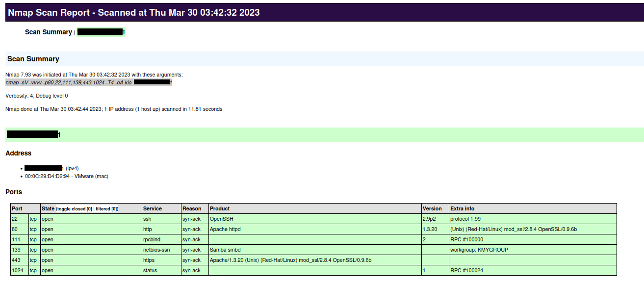Select the VMware MAC address entry
The width and height of the screenshot is (644, 284).
pos(66,176)
